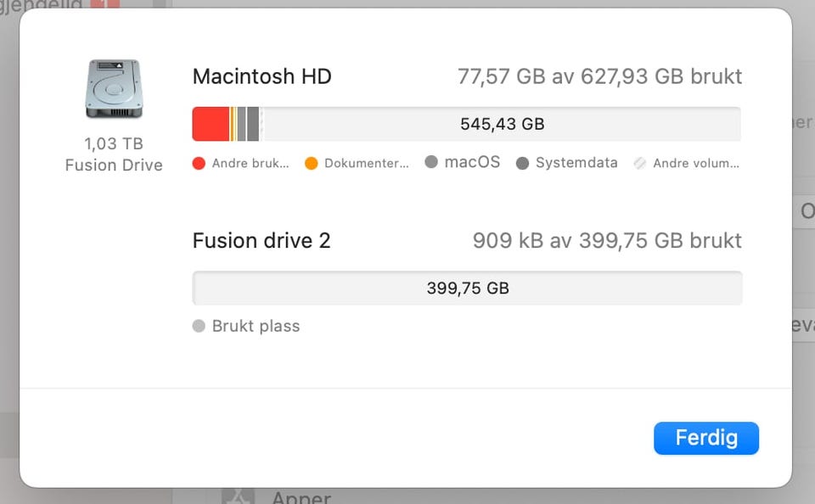Click the red Andre brukere legend dot

(x=199, y=164)
